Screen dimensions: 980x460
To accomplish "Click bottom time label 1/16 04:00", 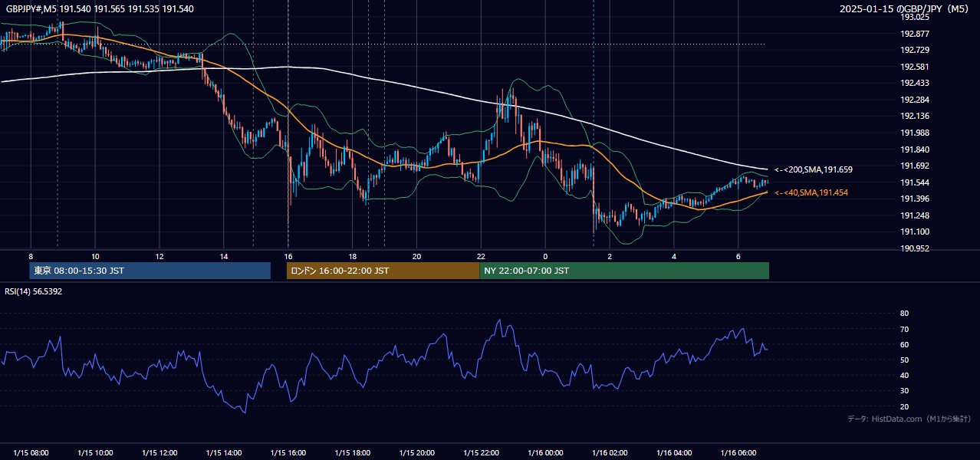I will [674, 453].
